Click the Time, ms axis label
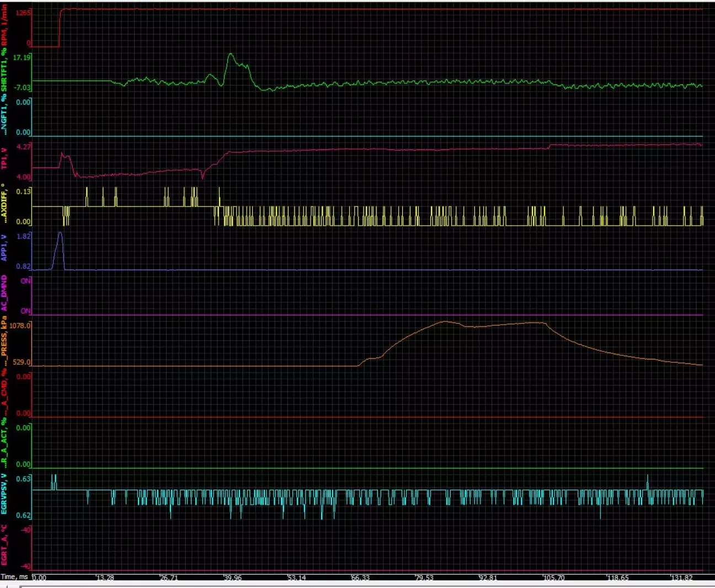 pyautogui.click(x=14, y=577)
